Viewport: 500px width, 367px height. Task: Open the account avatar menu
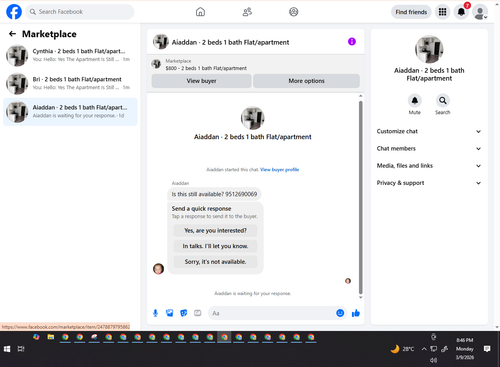480,12
